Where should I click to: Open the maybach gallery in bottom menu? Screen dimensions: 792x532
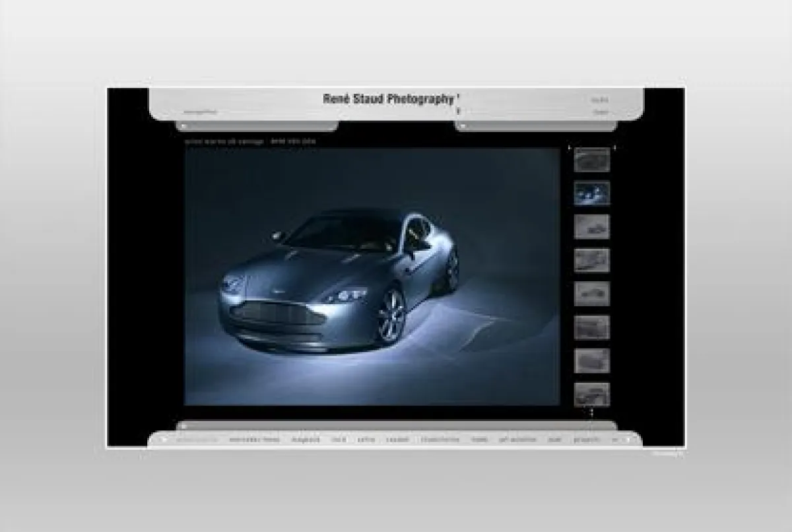[x=306, y=440]
